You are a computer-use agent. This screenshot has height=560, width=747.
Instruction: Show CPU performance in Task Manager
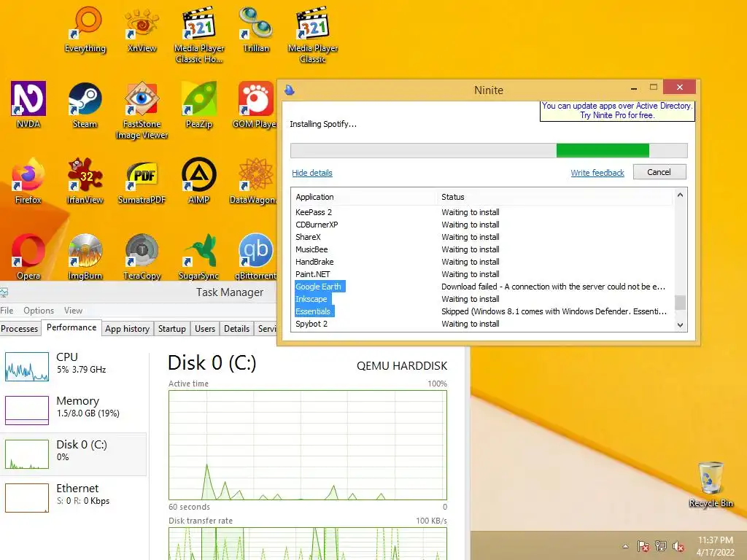74,366
